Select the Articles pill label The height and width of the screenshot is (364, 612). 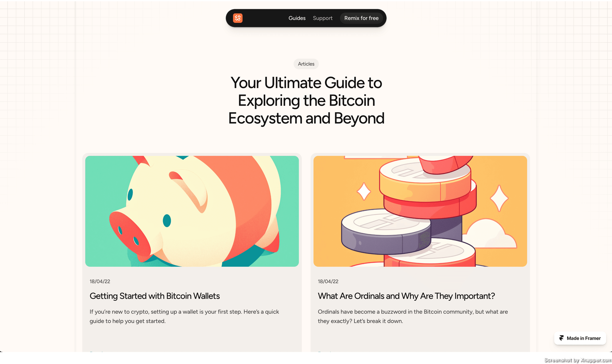(x=306, y=64)
